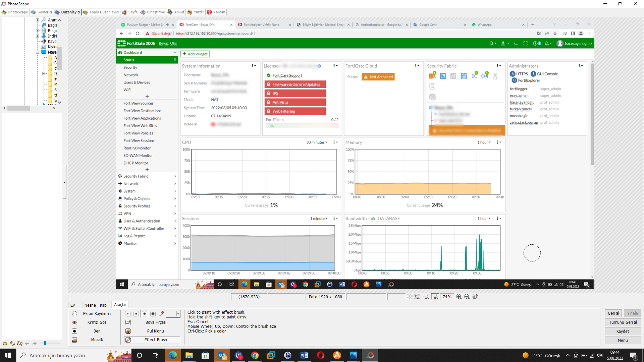The image size is (644, 362).
Task: Select the smallest brush size option
Action: 128,314
